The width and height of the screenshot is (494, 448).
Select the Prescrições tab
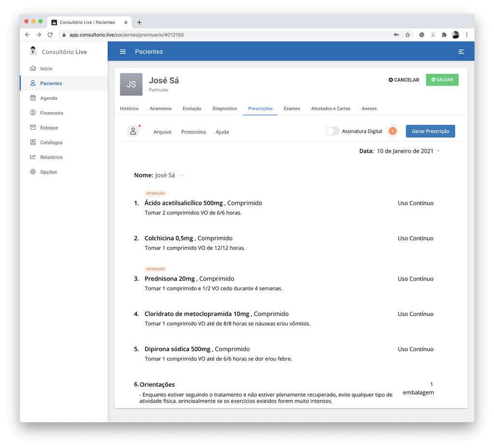260,109
